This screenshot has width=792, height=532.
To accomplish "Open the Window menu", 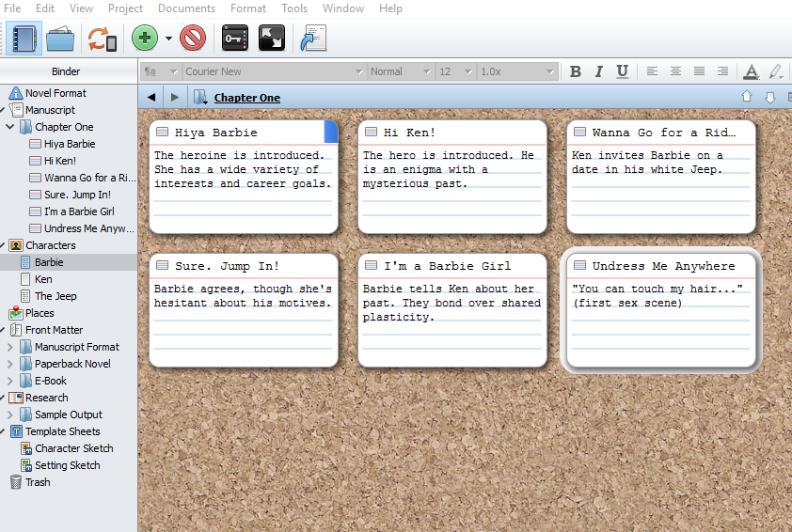I will pos(343,8).
